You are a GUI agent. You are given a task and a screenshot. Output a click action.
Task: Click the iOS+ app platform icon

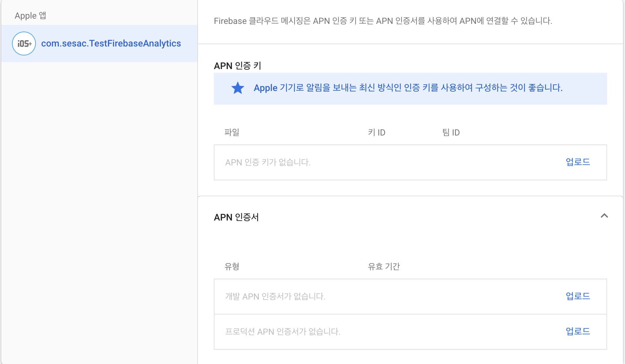point(24,44)
